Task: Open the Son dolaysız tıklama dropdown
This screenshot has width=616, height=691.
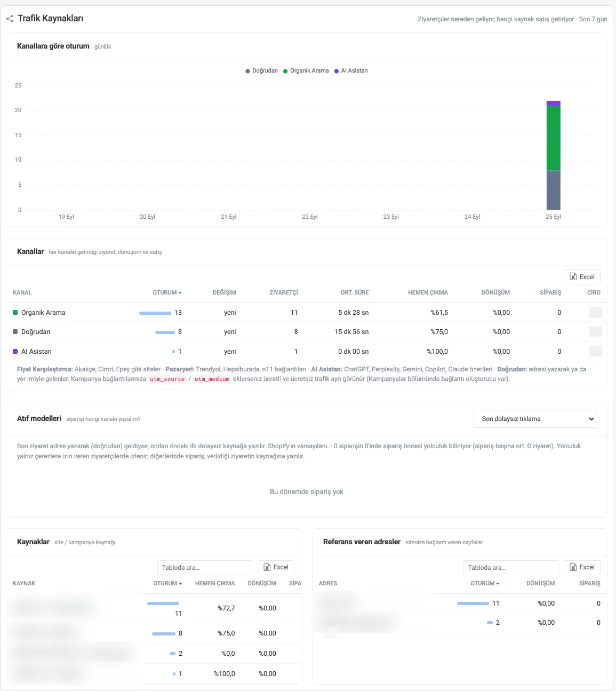Action: [535, 419]
